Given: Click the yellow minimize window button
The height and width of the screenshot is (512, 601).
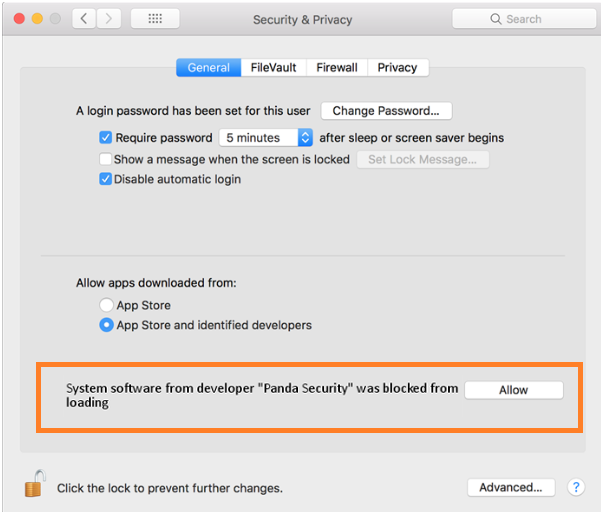Looking at the screenshot, I should pyautogui.click(x=37, y=18).
